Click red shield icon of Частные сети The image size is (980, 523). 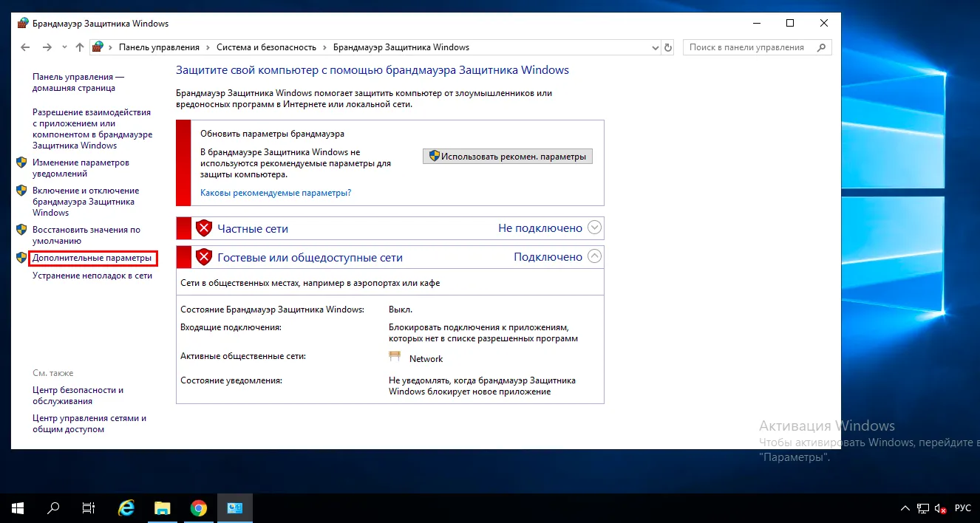coord(204,228)
